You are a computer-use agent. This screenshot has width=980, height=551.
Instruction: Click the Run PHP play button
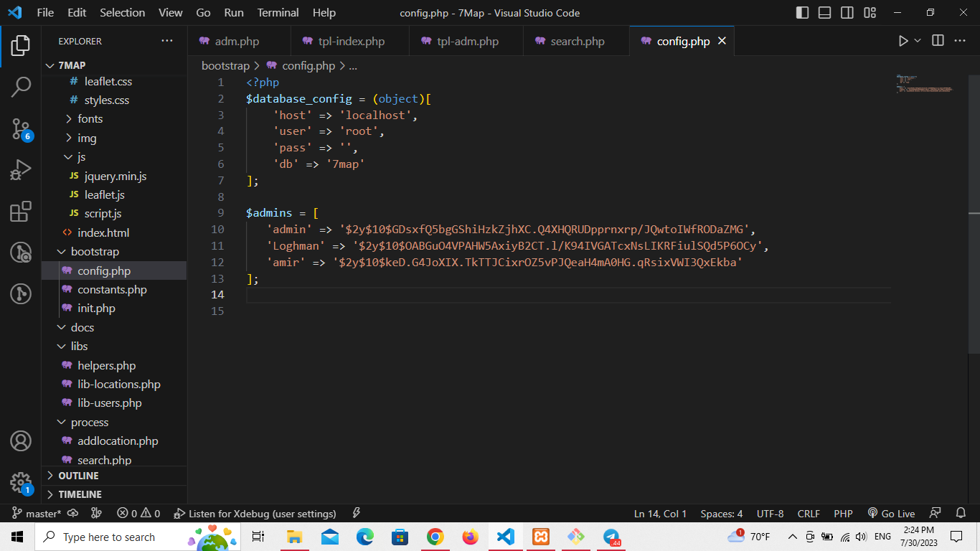tap(903, 41)
